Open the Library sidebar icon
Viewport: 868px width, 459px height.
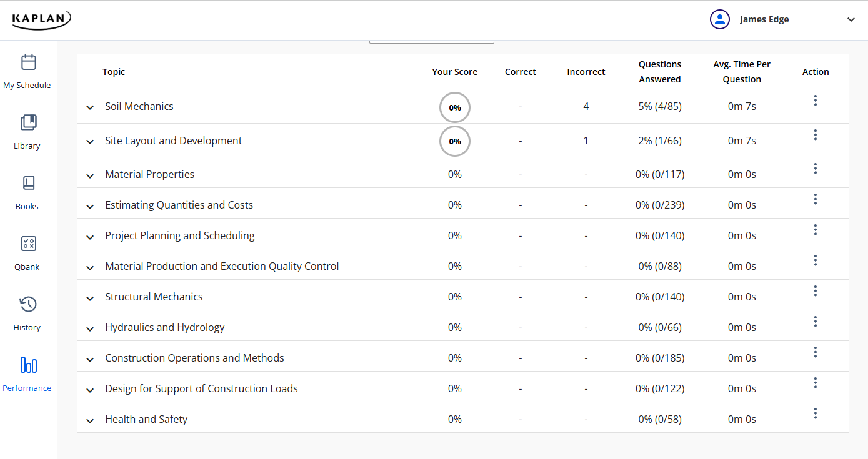tap(28, 122)
